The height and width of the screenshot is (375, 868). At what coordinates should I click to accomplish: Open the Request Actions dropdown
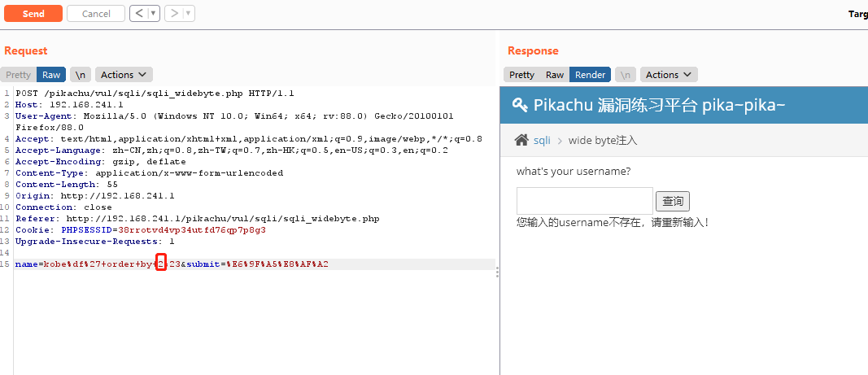pos(124,75)
